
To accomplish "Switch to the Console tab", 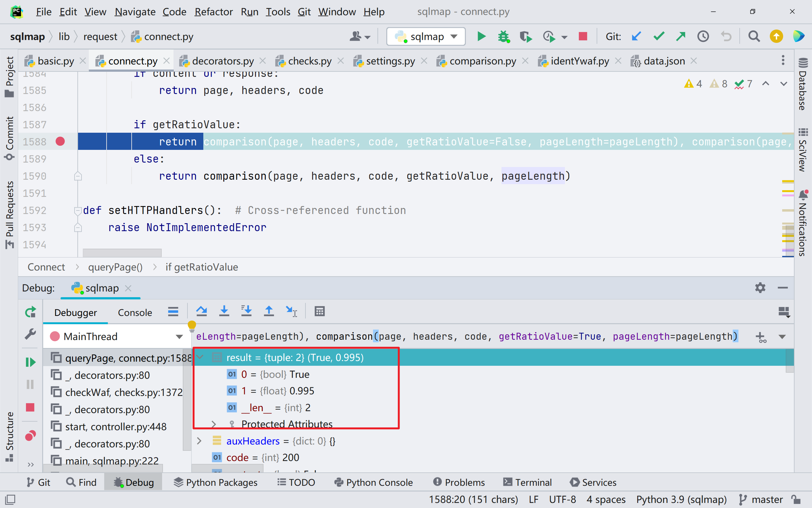I will [x=135, y=312].
